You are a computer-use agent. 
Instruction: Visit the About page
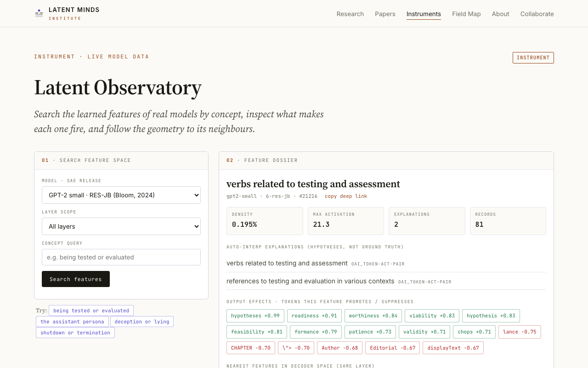pyautogui.click(x=500, y=14)
